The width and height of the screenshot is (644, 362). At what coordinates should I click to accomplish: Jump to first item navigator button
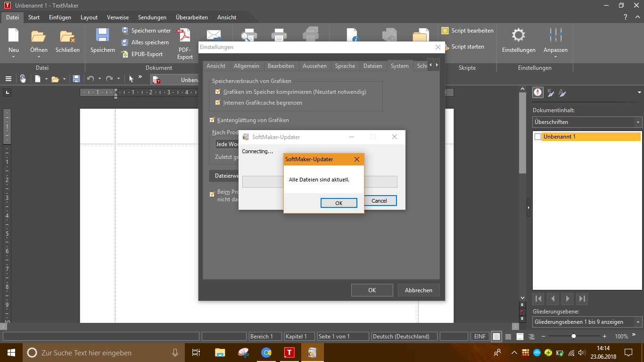(x=538, y=298)
